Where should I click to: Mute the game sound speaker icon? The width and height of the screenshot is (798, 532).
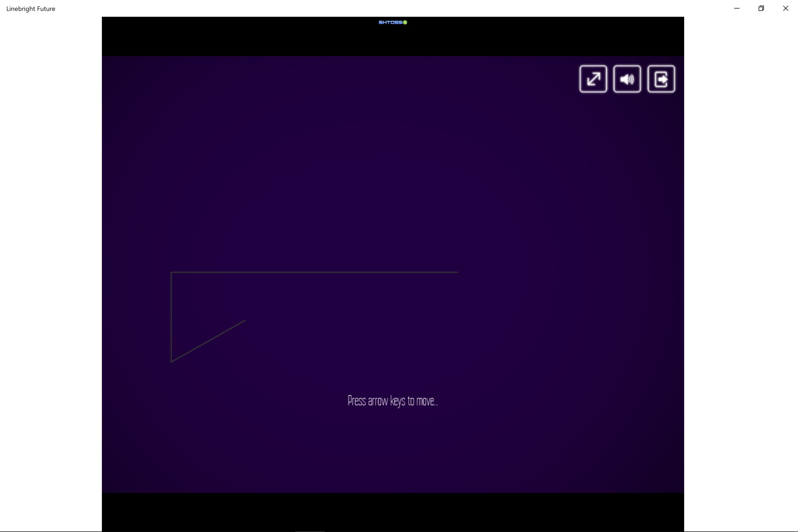pos(627,79)
